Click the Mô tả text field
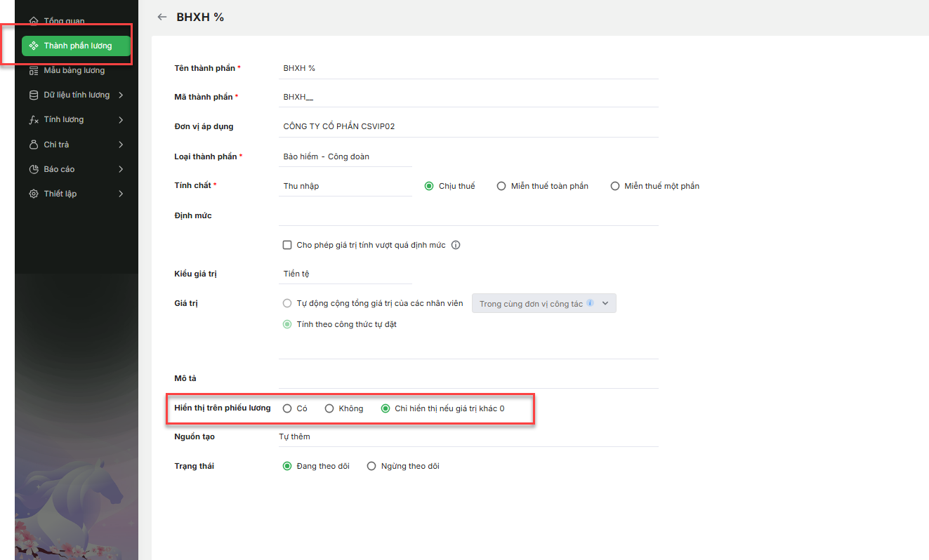Viewport: 929px width, 560px height. pos(468,378)
